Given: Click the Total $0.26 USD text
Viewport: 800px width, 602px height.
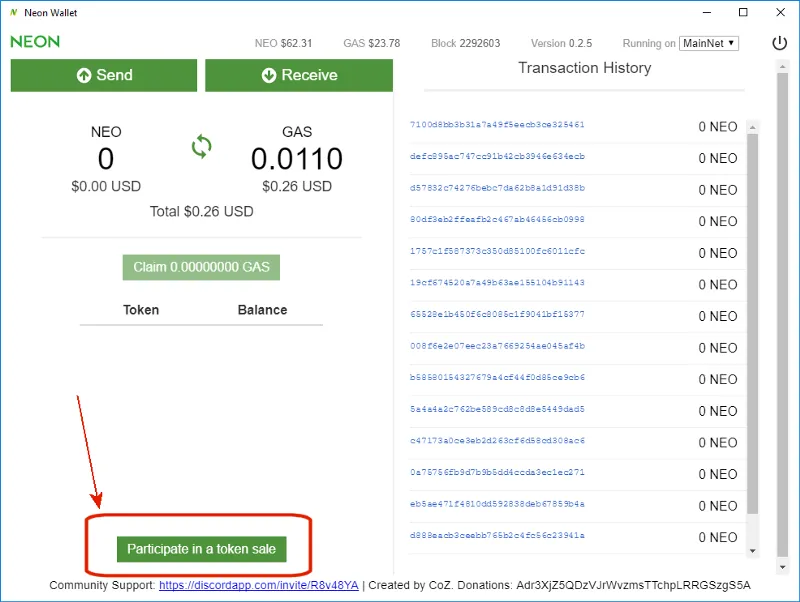Looking at the screenshot, I should tap(202, 211).
